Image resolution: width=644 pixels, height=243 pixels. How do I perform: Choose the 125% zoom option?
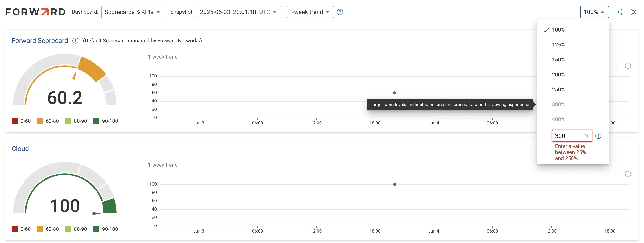tap(573, 45)
